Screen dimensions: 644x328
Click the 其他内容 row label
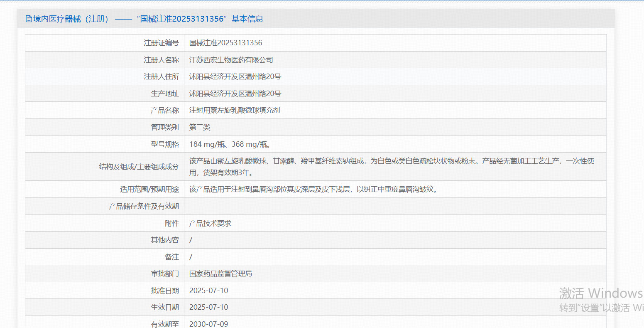[x=165, y=240]
